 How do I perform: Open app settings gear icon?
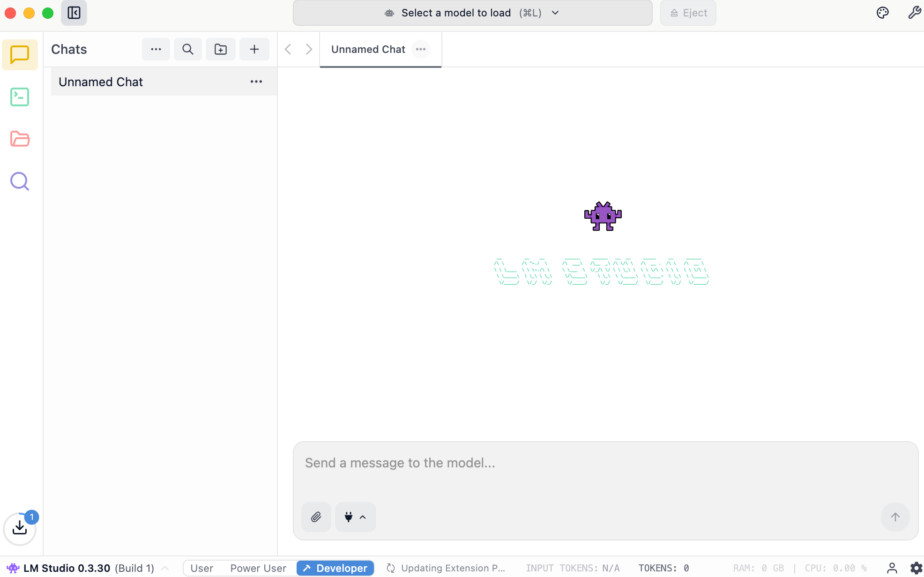click(916, 568)
